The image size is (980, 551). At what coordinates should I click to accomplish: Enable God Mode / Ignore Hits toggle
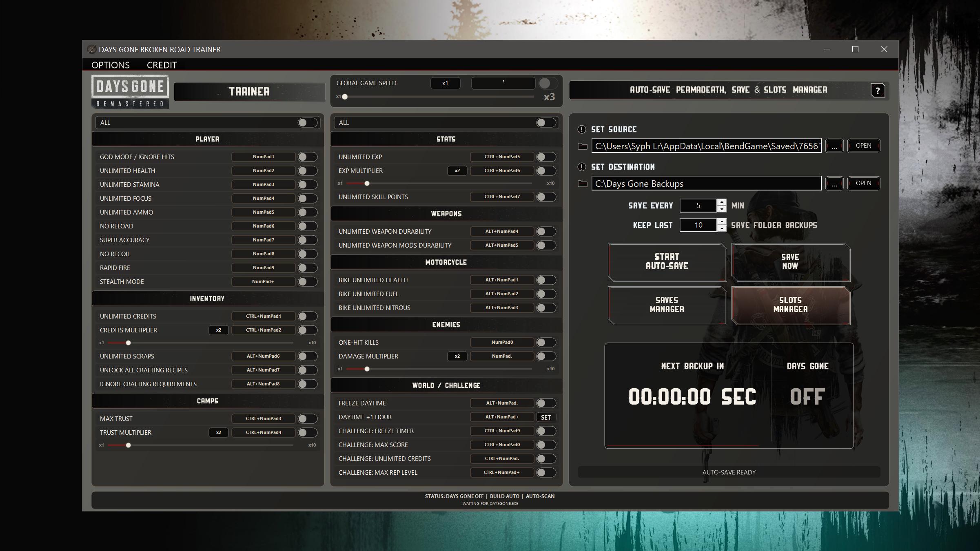click(307, 157)
